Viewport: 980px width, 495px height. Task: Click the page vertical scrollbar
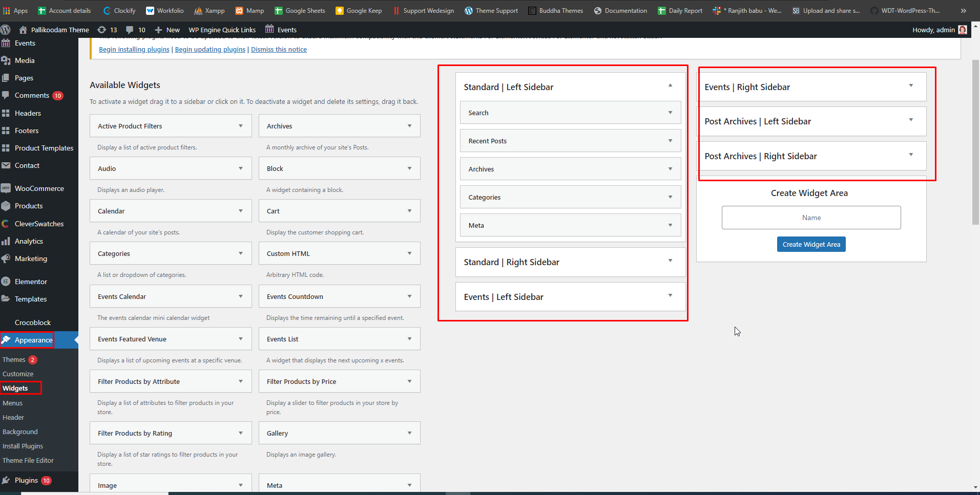point(975,142)
